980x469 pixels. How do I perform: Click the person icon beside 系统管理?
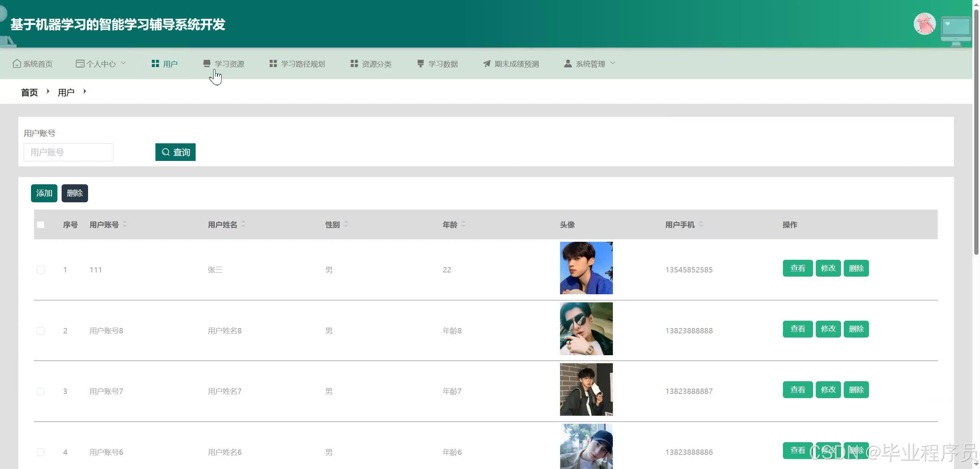(568, 64)
